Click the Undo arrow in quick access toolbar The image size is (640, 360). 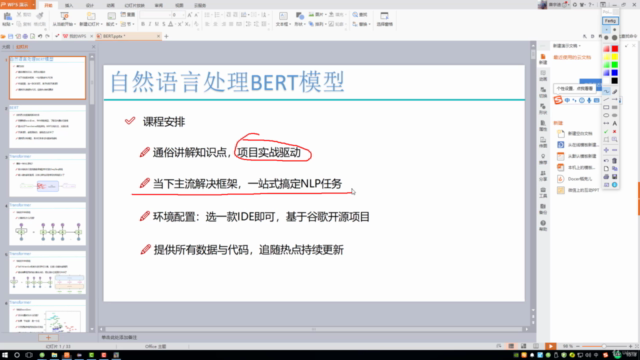(x=40, y=36)
